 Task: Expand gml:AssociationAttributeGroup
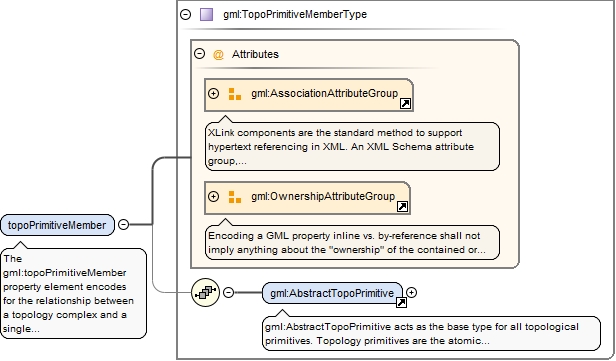tap(213, 93)
